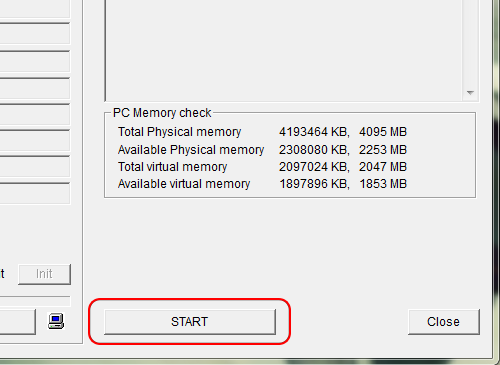Click the log scrollbar down arrow
The width and height of the screenshot is (500, 365).
click(470, 93)
